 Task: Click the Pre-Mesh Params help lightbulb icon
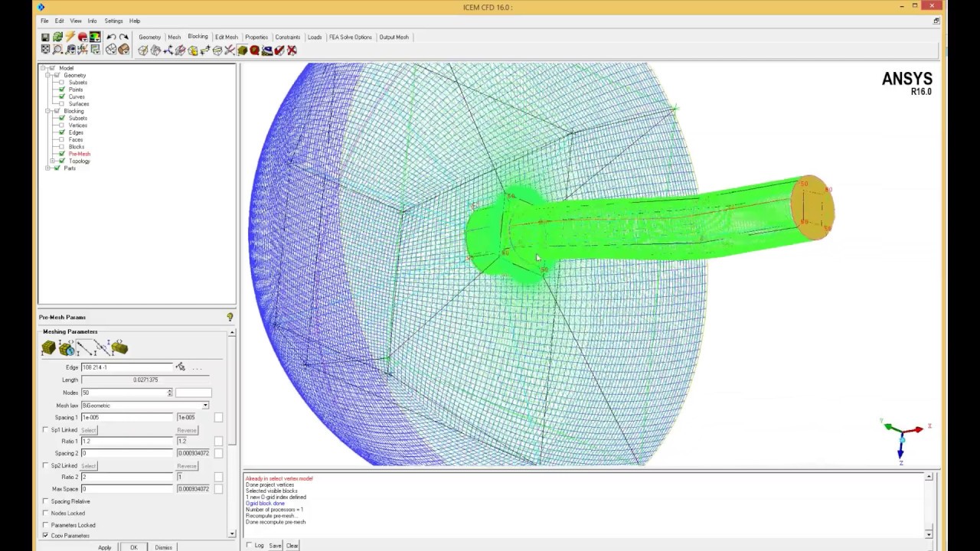(230, 317)
